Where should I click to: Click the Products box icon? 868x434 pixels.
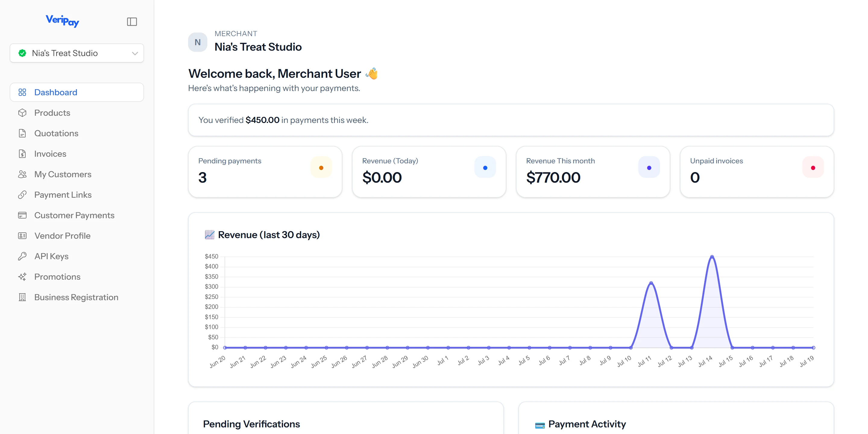click(22, 113)
